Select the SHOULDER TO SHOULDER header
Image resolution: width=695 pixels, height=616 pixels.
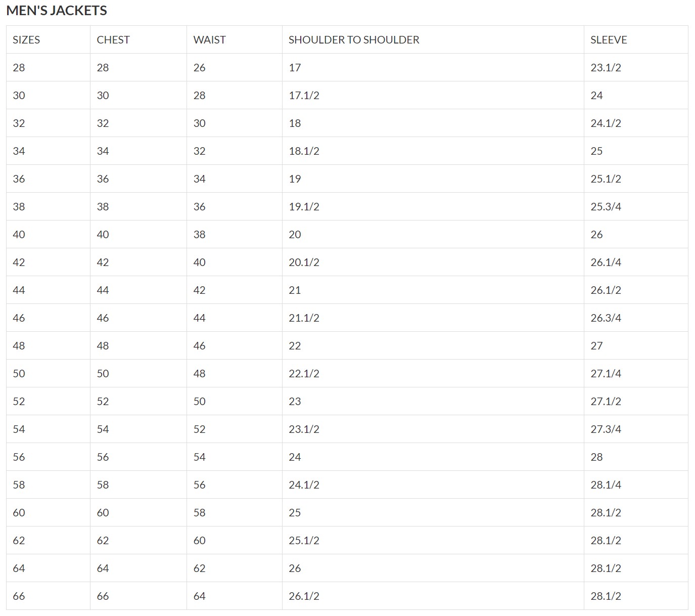tap(354, 40)
